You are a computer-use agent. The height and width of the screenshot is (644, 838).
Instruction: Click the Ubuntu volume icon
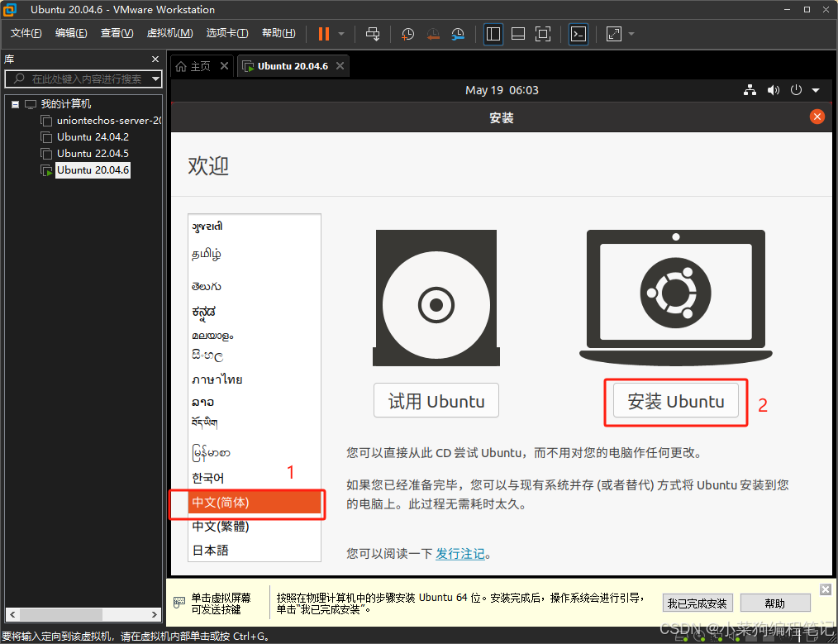(774, 90)
